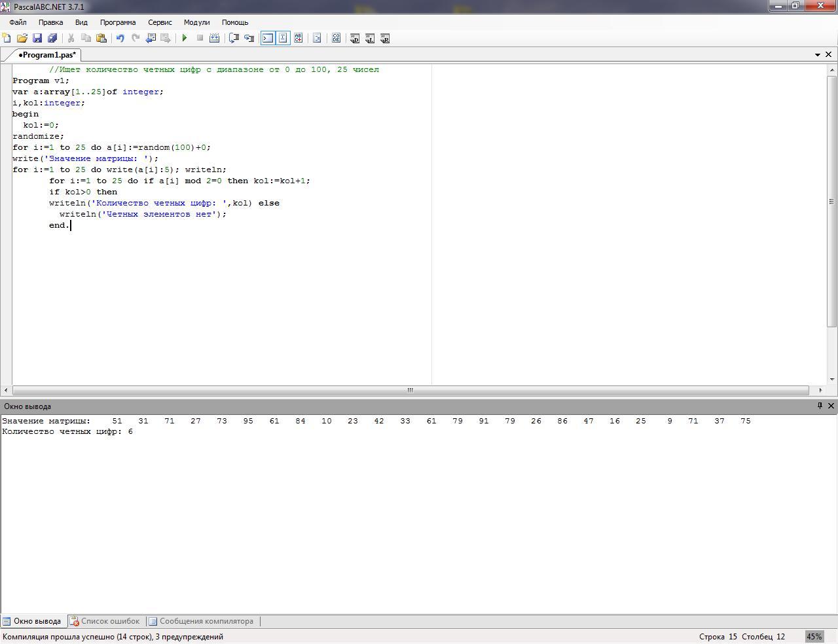Image resolution: width=838 pixels, height=644 pixels.
Task: Switch to the Список ошибок tab
Action: [x=105, y=621]
